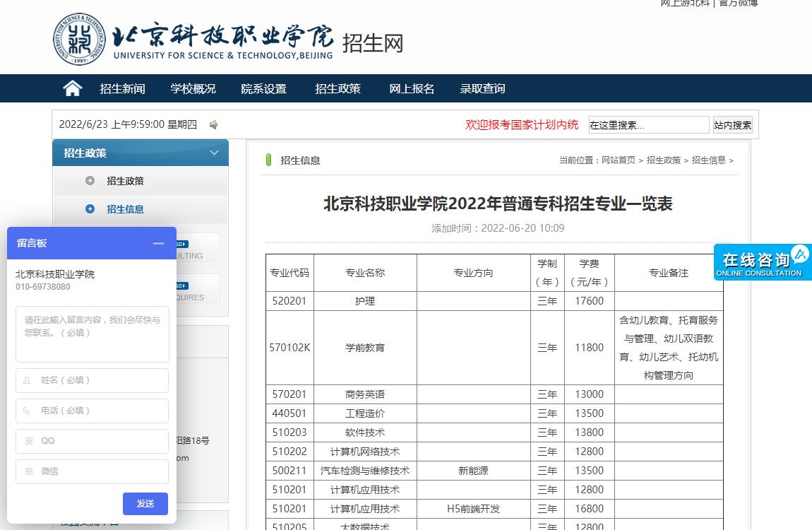
Task: Focus the 电话 phone field
Action: [92, 411]
